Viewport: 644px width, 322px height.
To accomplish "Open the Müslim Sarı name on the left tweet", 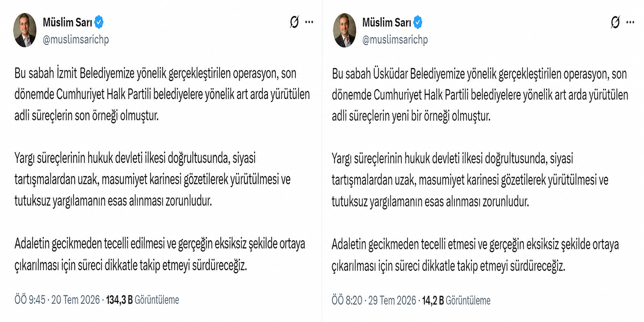I will [x=67, y=23].
